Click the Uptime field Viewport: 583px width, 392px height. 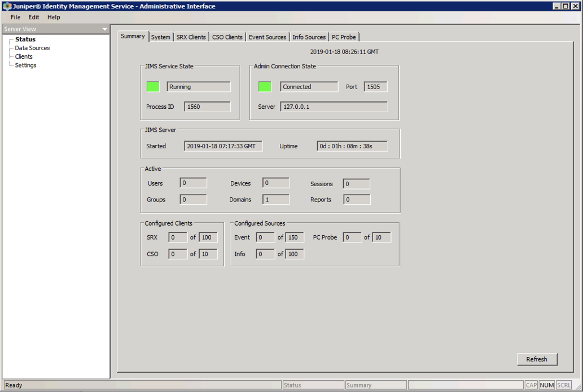352,146
